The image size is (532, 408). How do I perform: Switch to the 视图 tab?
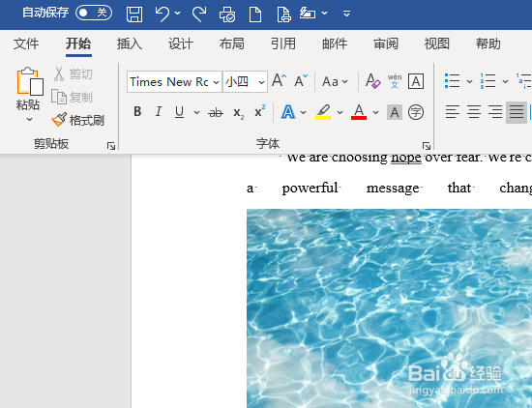[437, 44]
